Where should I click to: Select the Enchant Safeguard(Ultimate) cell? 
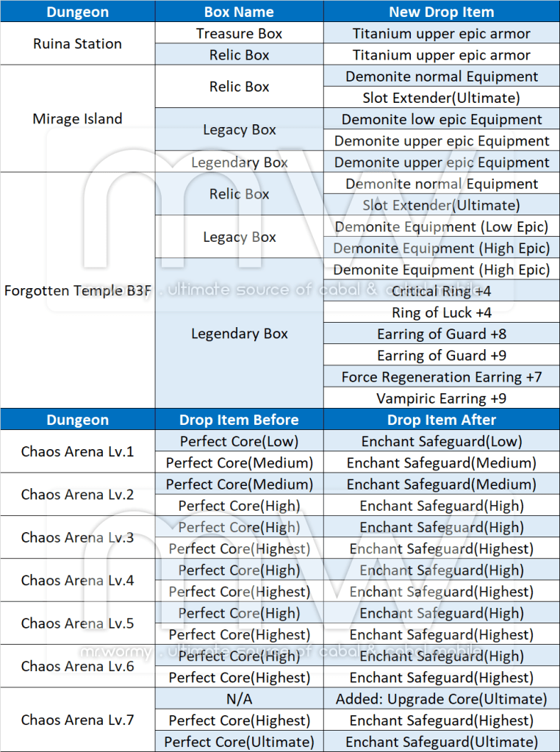[x=441, y=742]
